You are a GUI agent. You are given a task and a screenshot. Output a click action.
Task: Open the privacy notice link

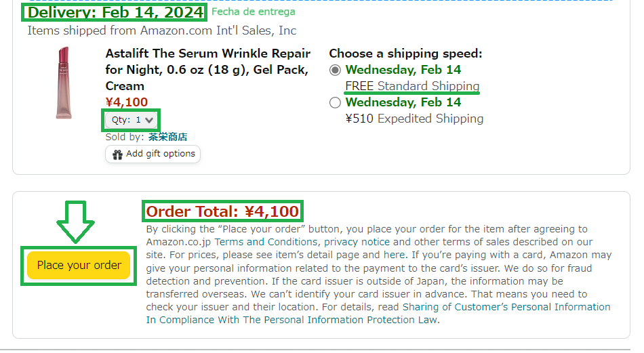[x=357, y=242]
